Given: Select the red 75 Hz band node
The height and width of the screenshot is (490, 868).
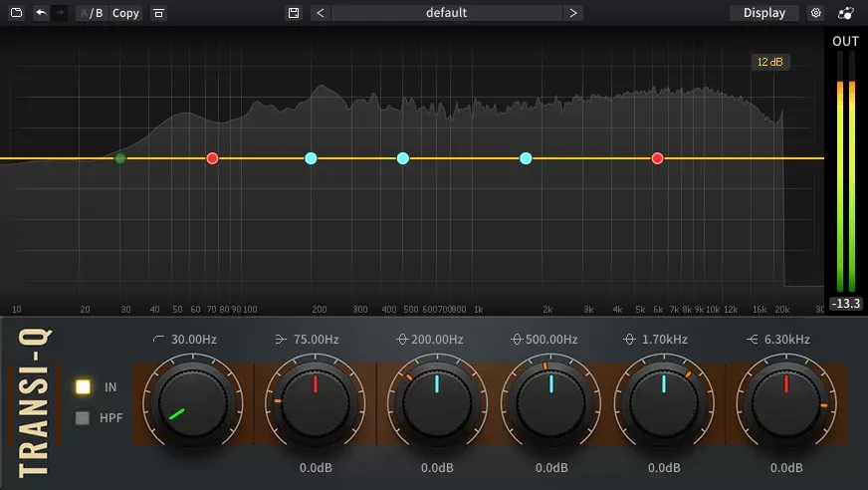Looking at the screenshot, I should pyautogui.click(x=212, y=158).
